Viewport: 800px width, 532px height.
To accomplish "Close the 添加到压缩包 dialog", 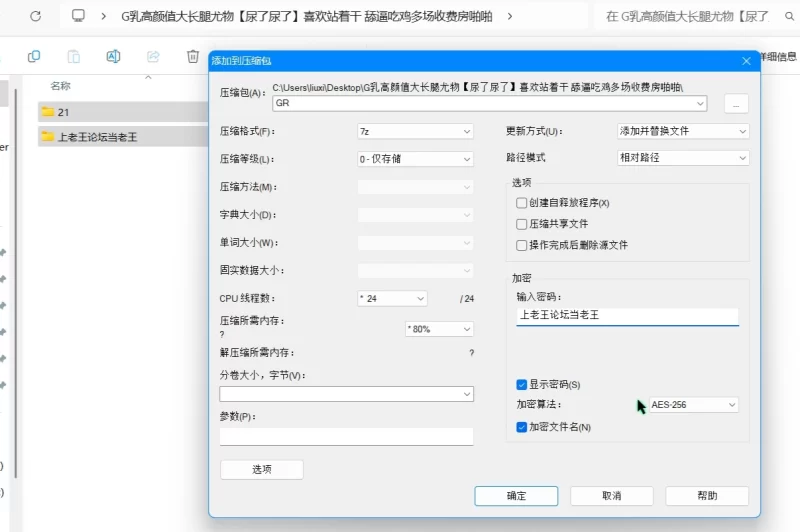I will [x=746, y=61].
